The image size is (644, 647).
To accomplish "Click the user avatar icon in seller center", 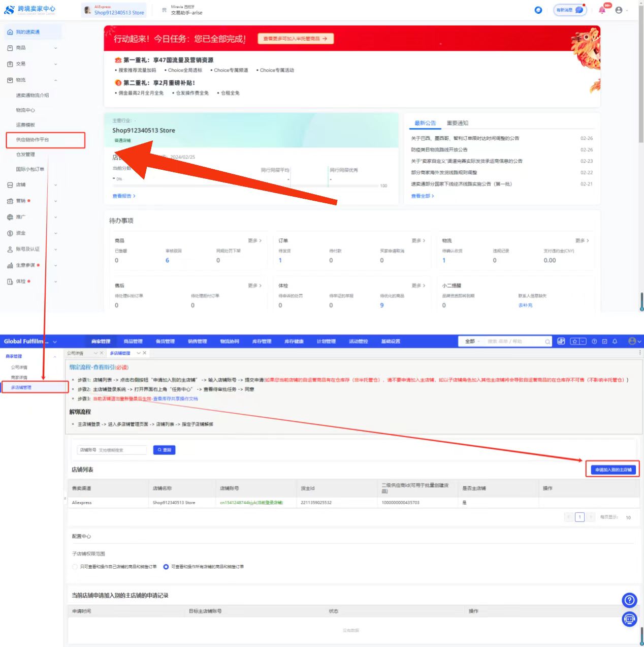I will (x=619, y=10).
